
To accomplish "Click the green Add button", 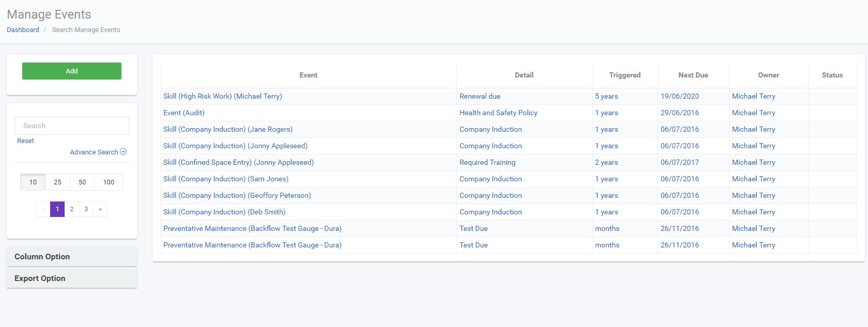I will coord(72,71).
